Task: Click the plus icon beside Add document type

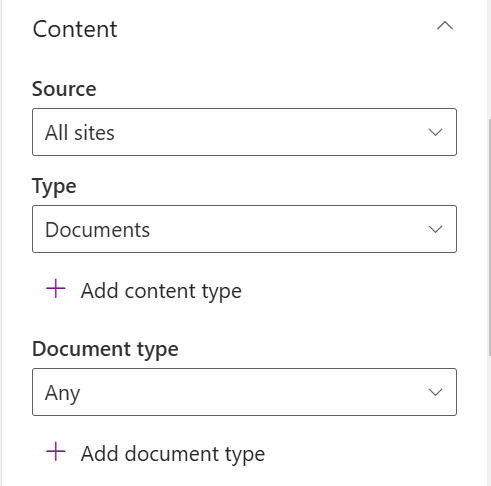Action: (x=56, y=452)
